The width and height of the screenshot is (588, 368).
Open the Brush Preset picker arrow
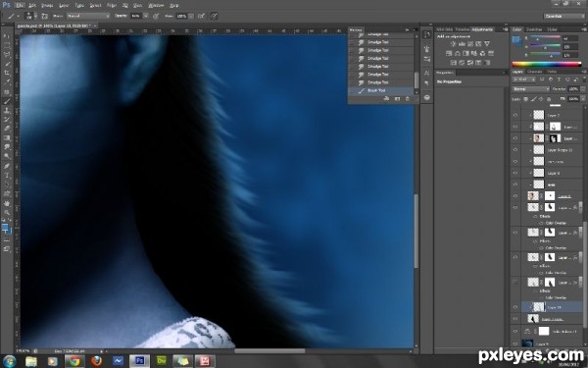pos(35,16)
